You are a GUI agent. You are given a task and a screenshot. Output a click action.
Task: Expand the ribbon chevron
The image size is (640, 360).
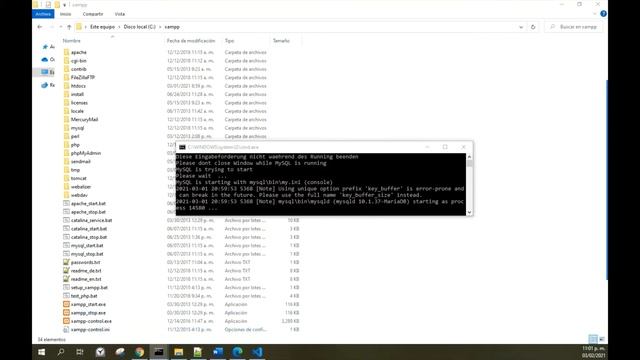[x=594, y=14]
